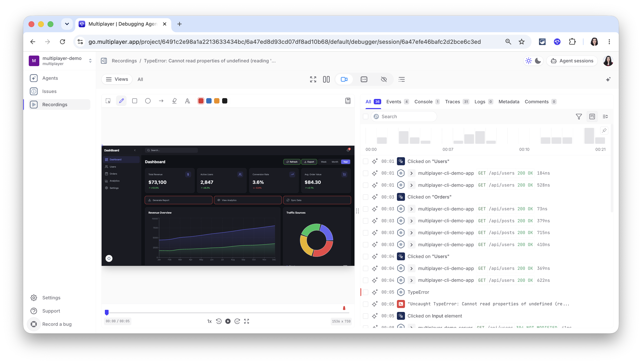Check the TypeError row checkbox
642x364 pixels.
(365, 292)
